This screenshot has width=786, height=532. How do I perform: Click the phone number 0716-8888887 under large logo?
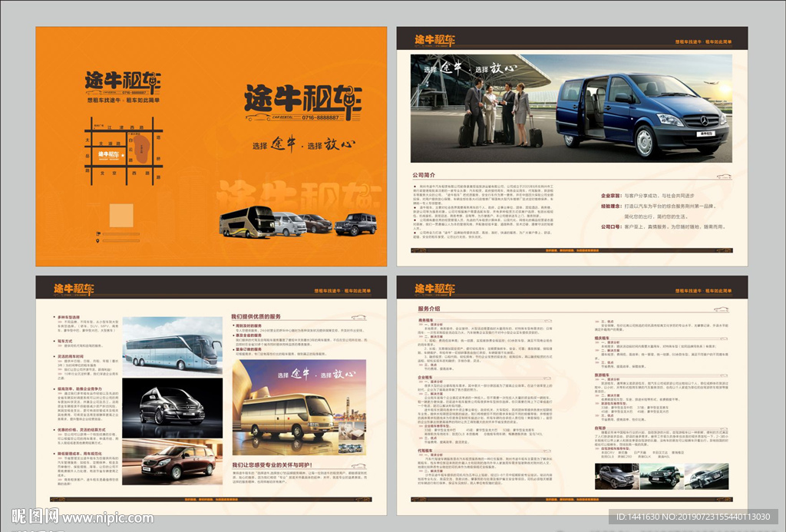click(320, 117)
